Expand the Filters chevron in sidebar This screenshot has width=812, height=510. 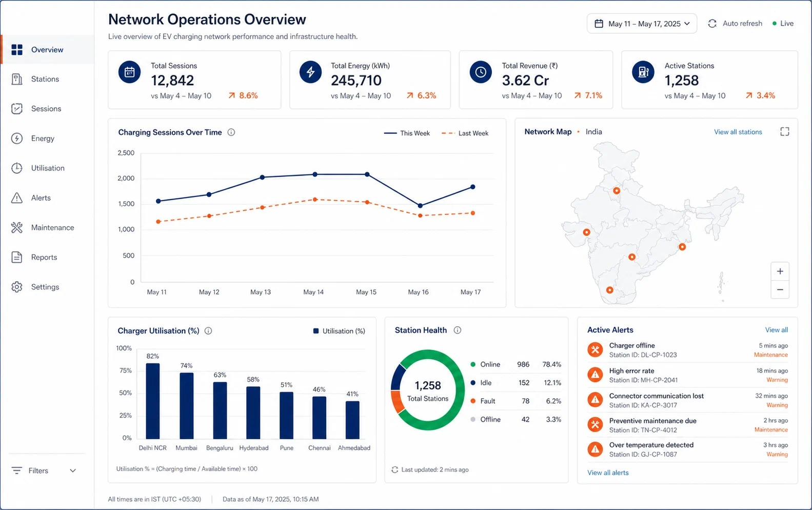click(73, 470)
